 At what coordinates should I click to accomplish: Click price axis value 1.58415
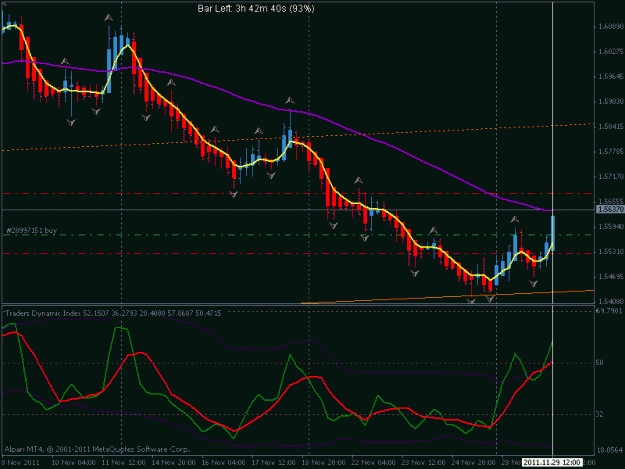pyautogui.click(x=611, y=126)
